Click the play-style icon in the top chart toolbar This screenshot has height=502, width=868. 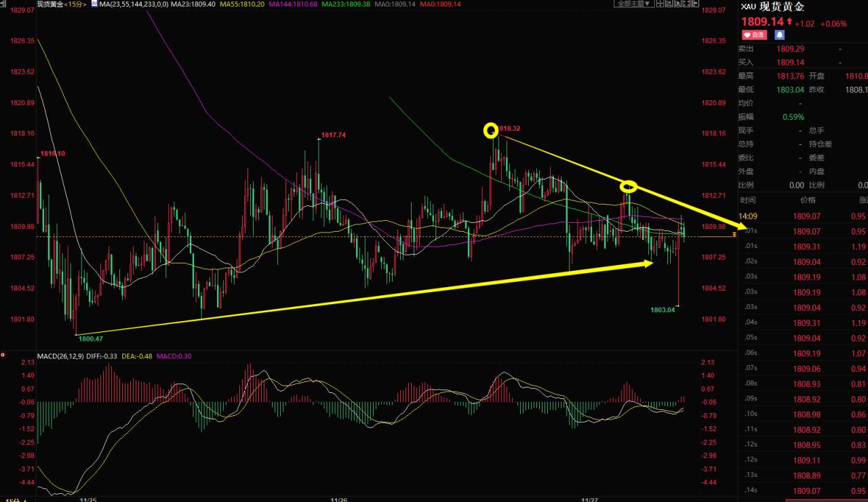678,3
